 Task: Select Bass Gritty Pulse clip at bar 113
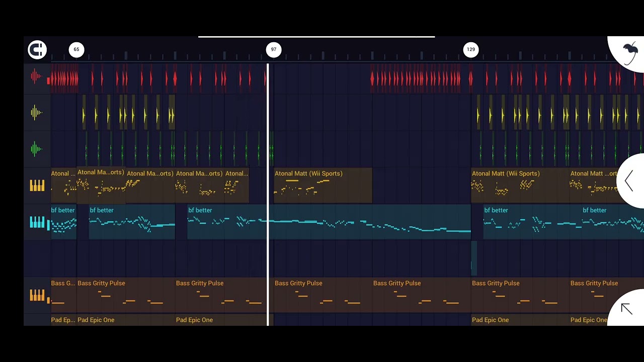(x=422, y=295)
